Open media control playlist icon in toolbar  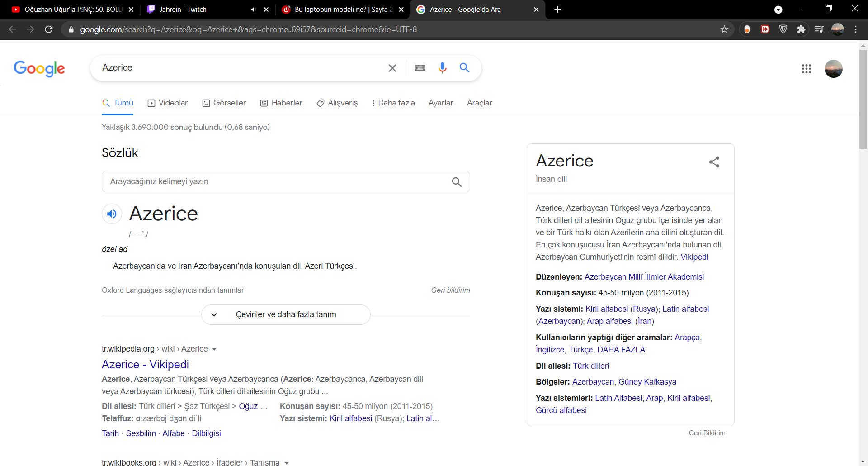pos(819,29)
